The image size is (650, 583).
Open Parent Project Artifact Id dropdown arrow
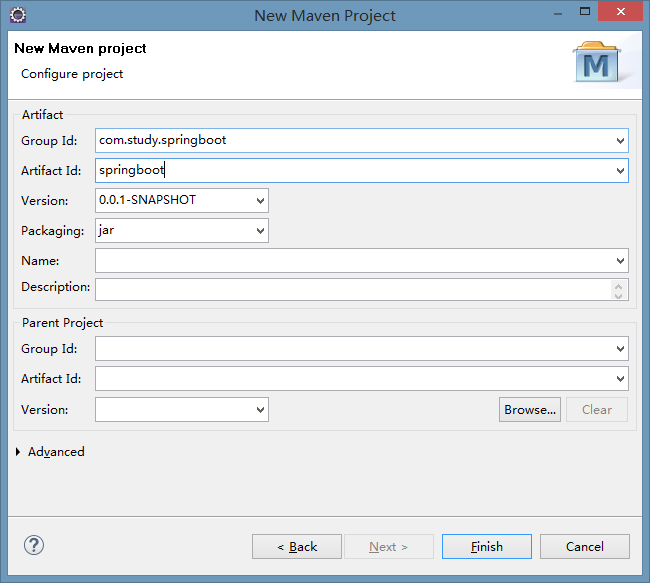620,379
